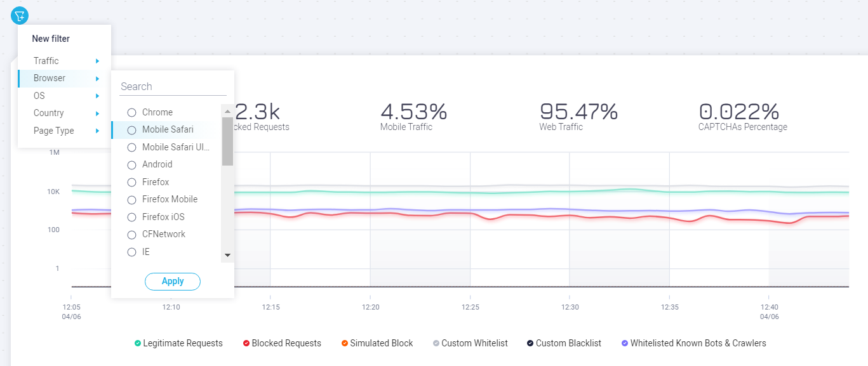
Task: Click the browser list scrollbar thumb
Action: pyautogui.click(x=227, y=141)
